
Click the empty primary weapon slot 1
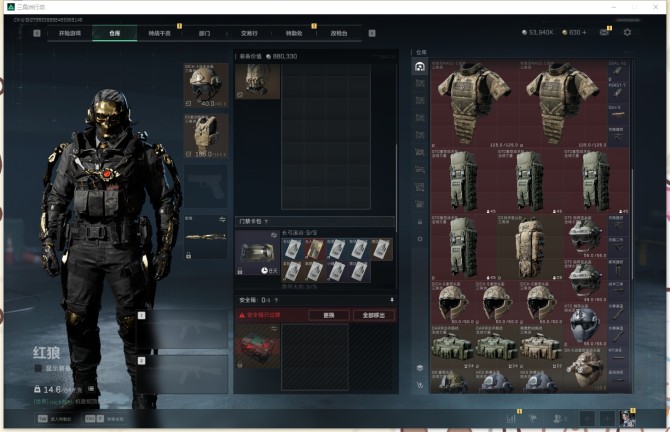tap(183, 329)
